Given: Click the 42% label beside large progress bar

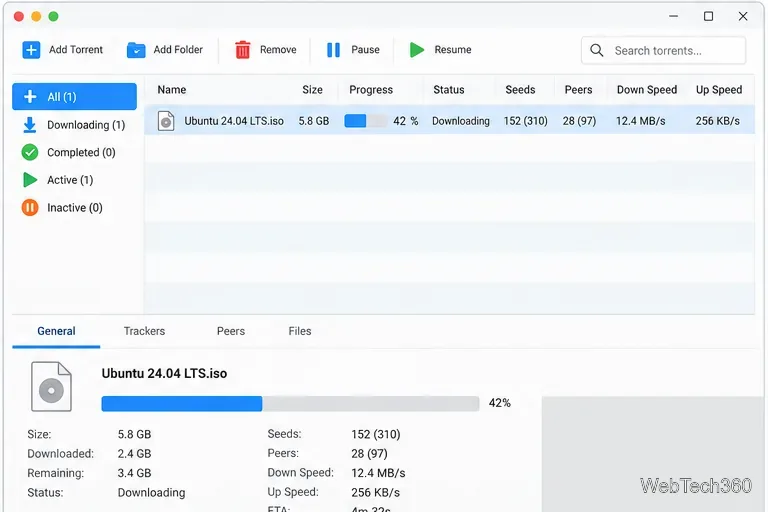Looking at the screenshot, I should [x=500, y=403].
